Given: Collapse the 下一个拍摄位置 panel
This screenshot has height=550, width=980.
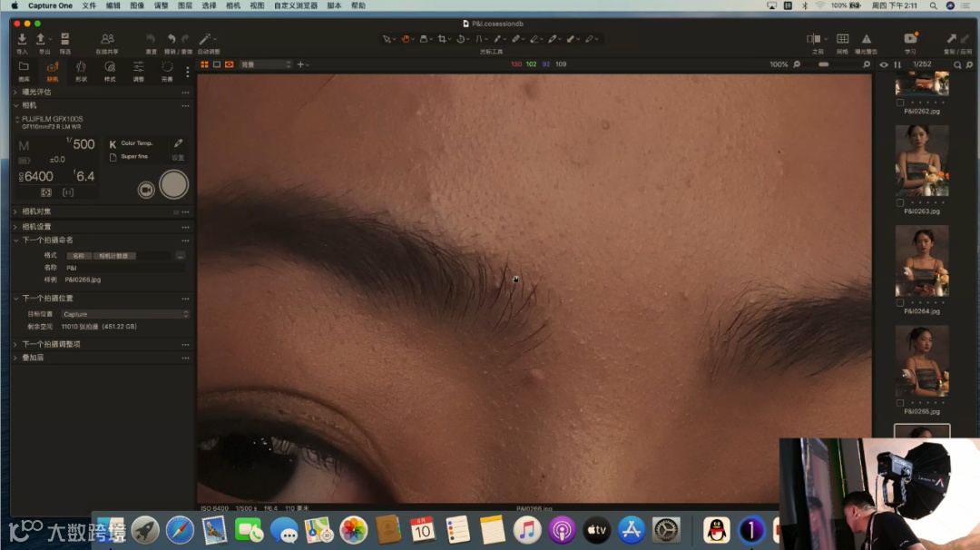Looking at the screenshot, I should (x=15, y=299).
